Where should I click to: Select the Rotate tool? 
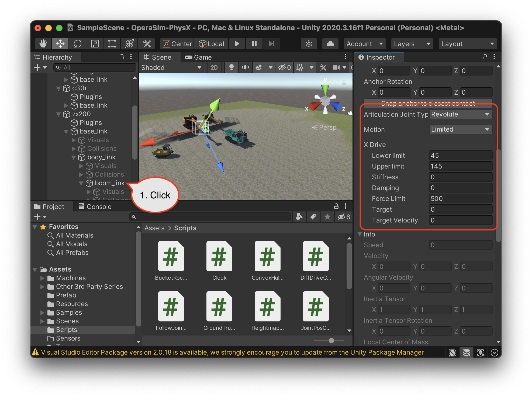click(x=78, y=44)
